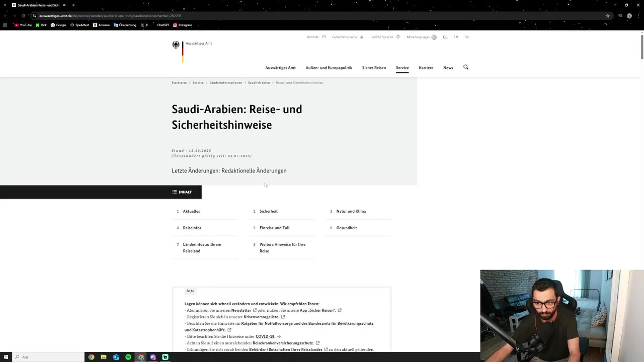Open the X bookmark
The image size is (644, 362).
144,25
